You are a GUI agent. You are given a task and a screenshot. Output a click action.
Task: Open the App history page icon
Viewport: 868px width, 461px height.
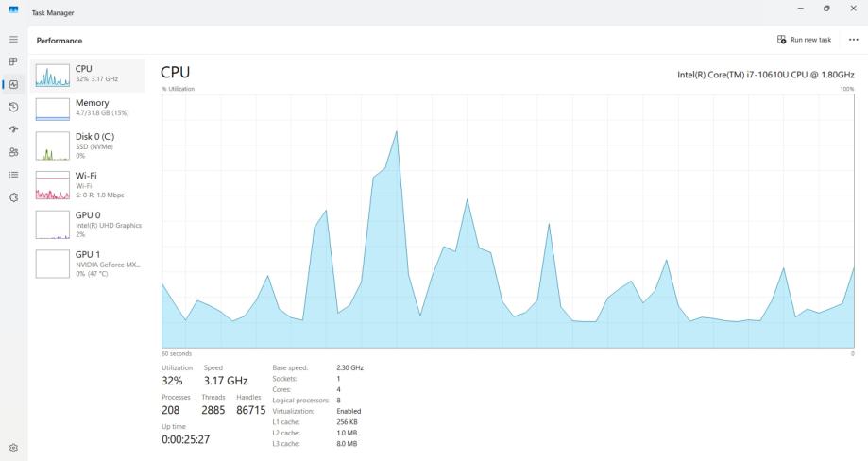[x=13, y=107]
